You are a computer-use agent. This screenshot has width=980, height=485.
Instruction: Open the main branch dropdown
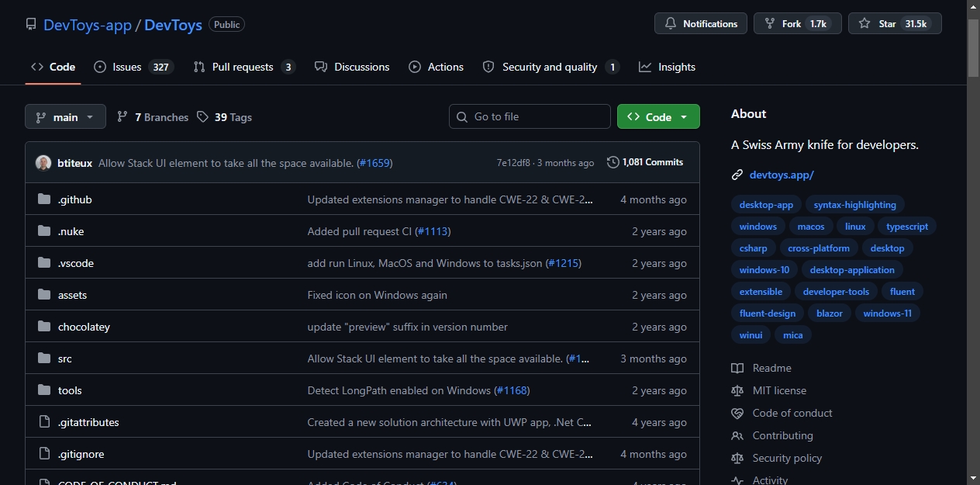[65, 116]
